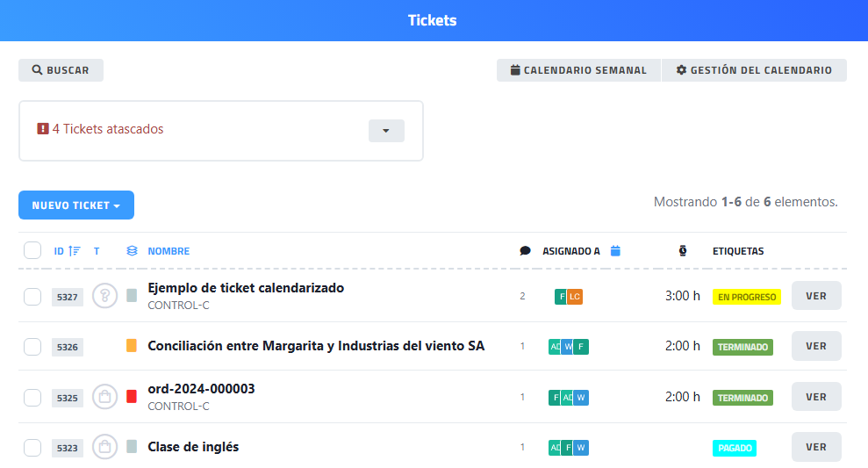This screenshot has width=868, height=468.
Task: Click the ID column sort icon
Action: [75, 251]
